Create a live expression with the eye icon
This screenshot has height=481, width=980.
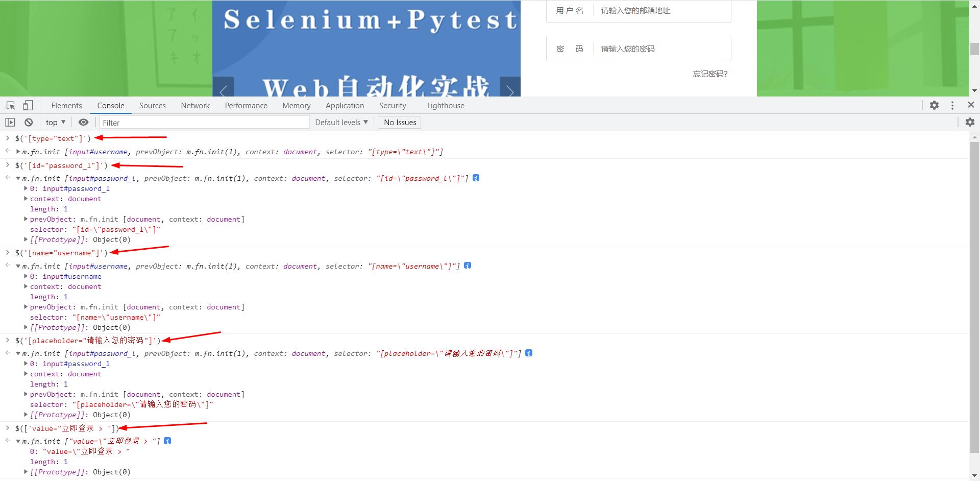(x=83, y=123)
